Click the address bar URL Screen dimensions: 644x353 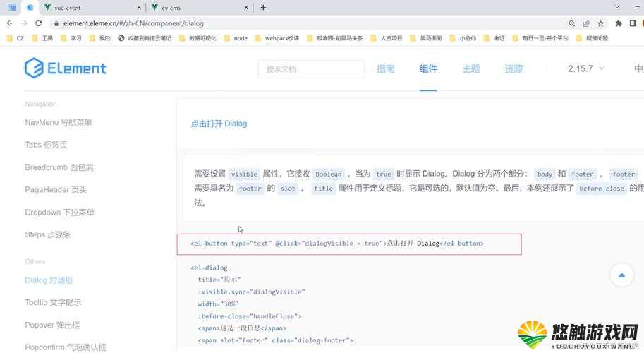pyautogui.click(x=133, y=23)
